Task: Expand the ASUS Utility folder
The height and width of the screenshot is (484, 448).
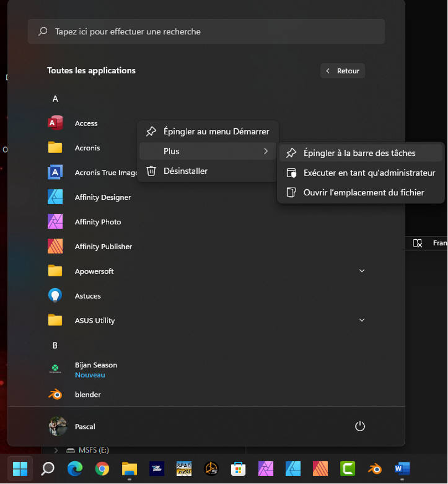Action: 361,320
